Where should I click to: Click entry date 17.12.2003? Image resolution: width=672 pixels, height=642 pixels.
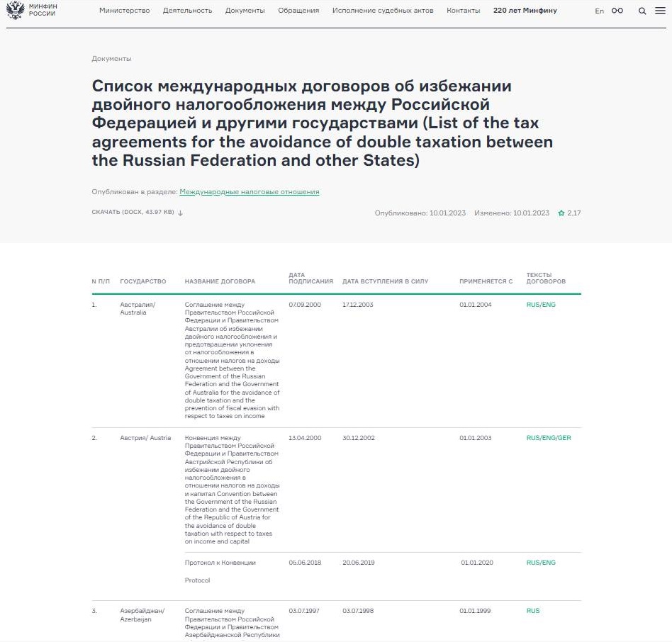pyautogui.click(x=357, y=305)
